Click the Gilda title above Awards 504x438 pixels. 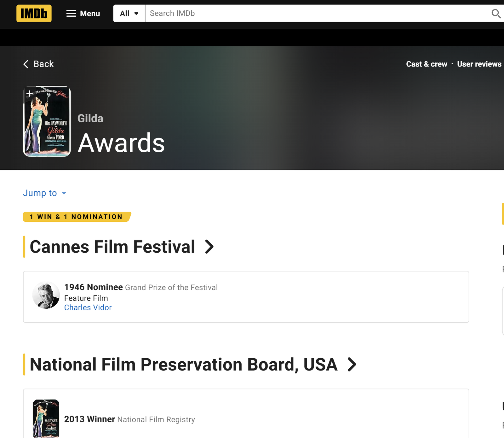coord(90,118)
